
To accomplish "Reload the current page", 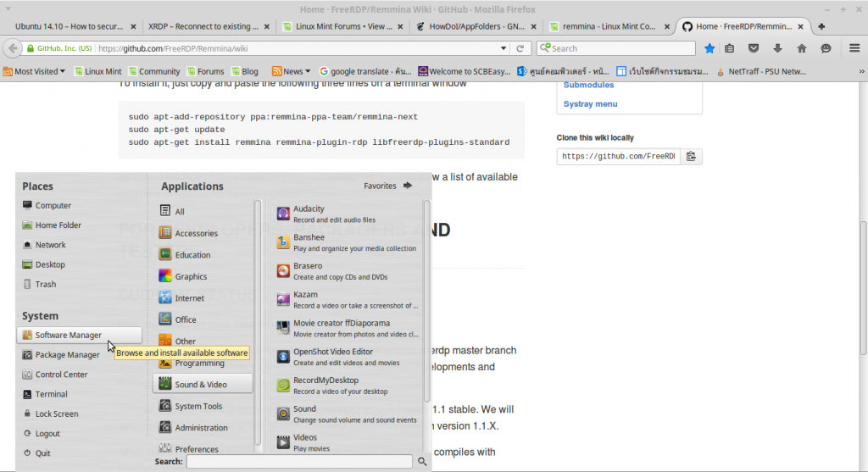I will pos(520,48).
